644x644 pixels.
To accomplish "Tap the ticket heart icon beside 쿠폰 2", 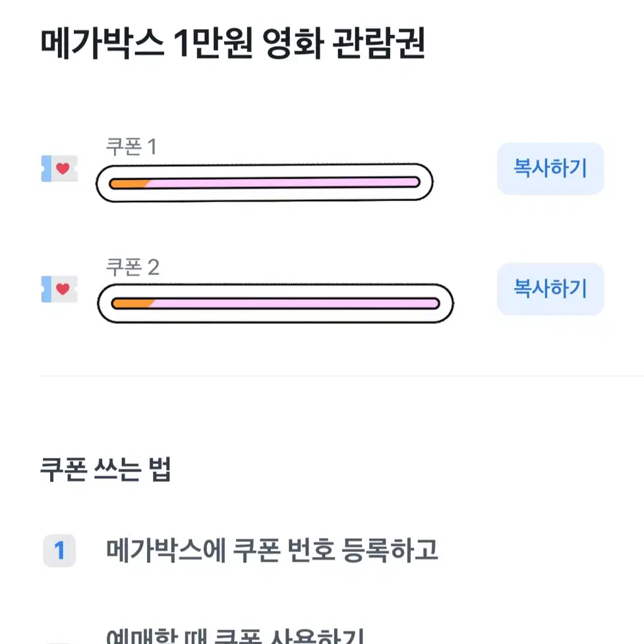I will click(x=59, y=289).
